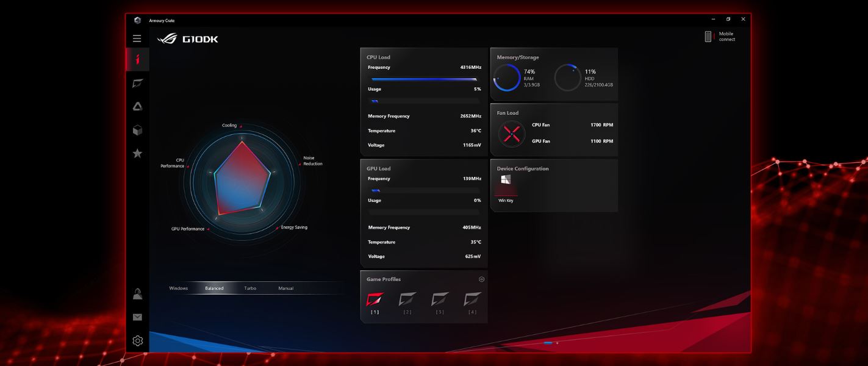Image resolution: width=868 pixels, height=366 pixels.
Task: Choose Balanced operating mode
Action: point(214,288)
